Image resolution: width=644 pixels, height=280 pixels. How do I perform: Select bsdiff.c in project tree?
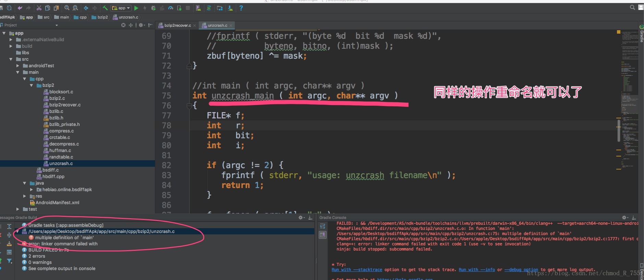coord(48,170)
